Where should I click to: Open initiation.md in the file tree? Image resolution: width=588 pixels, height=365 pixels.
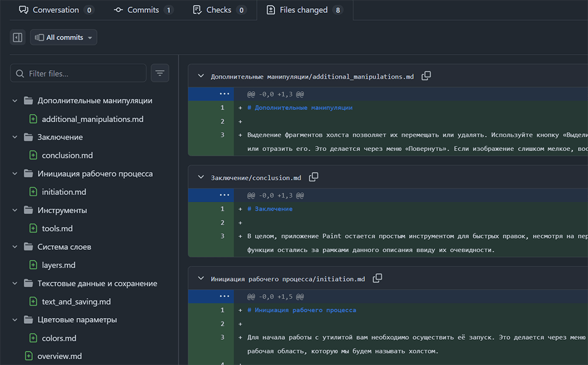[64, 192]
